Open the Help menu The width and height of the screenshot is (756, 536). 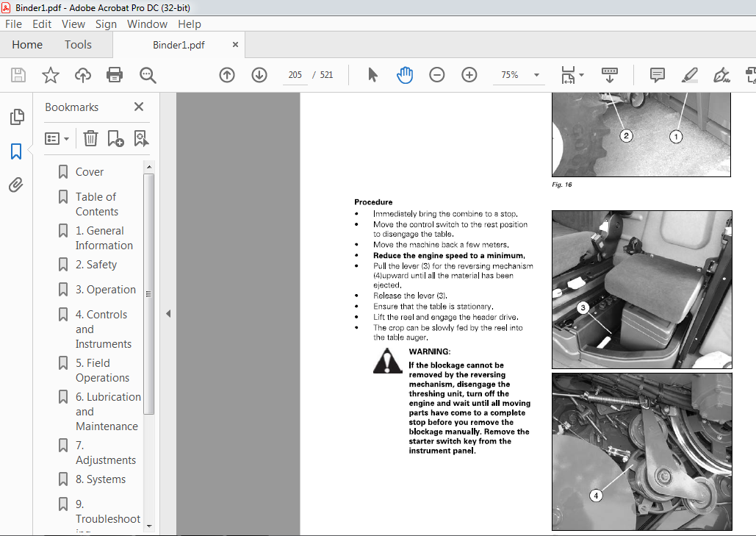190,24
